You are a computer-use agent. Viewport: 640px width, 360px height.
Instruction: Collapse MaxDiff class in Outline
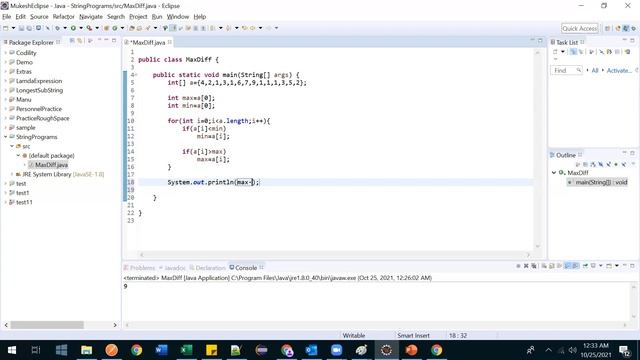pos(554,173)
